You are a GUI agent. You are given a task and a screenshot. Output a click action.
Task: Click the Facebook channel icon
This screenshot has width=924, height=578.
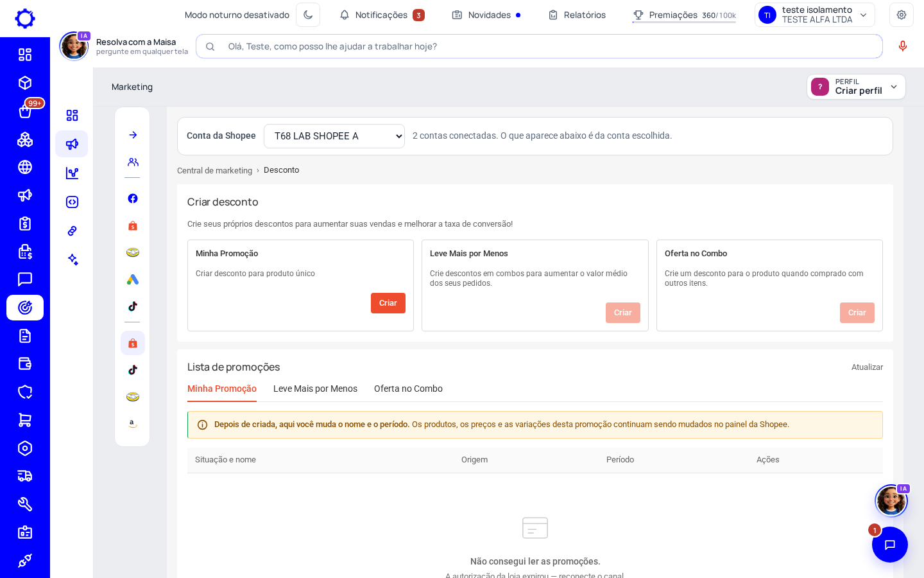click(133, 198)
